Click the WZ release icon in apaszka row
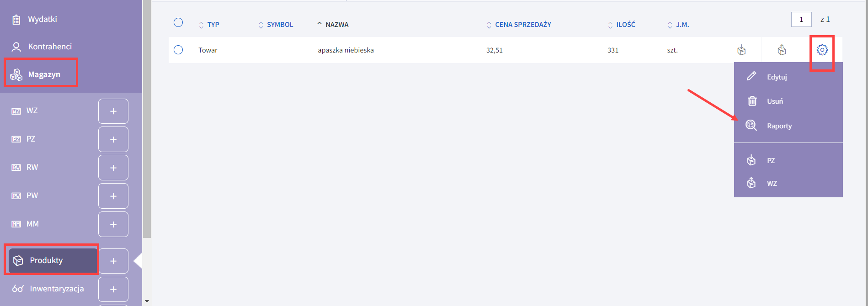 coord(782,50)
